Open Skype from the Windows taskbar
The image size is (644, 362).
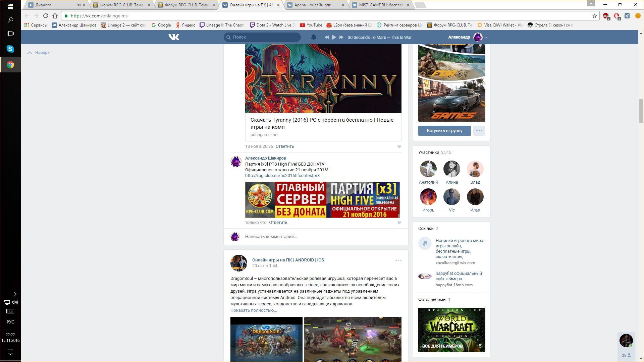click(10, 49)
